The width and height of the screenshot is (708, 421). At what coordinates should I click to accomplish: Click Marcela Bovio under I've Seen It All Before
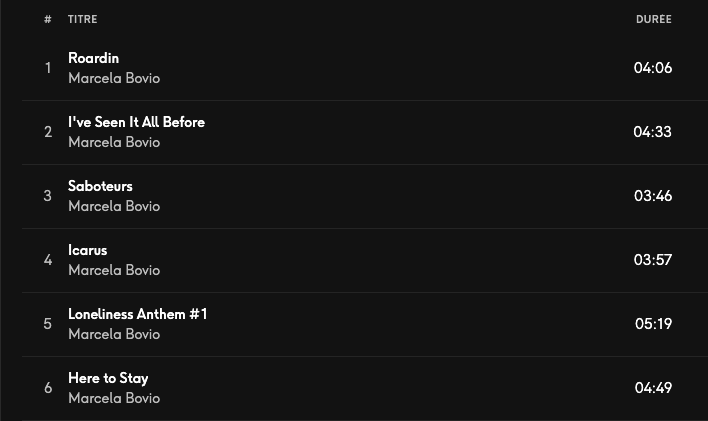click(114, 142)
